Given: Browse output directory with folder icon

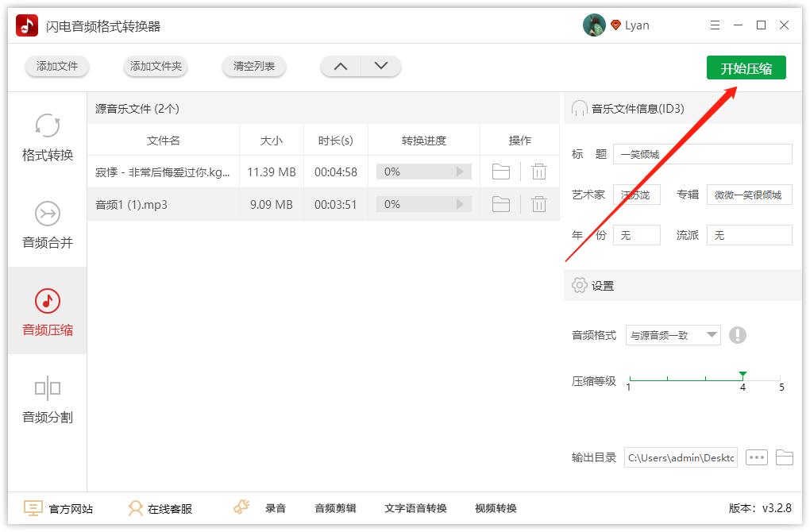Looking at the screenshot, I should (785, 457).
